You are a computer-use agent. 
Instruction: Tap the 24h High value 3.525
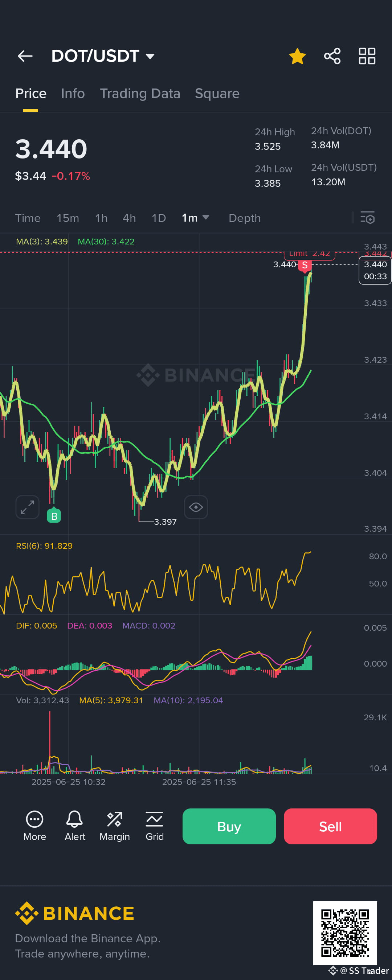point(268,147)
